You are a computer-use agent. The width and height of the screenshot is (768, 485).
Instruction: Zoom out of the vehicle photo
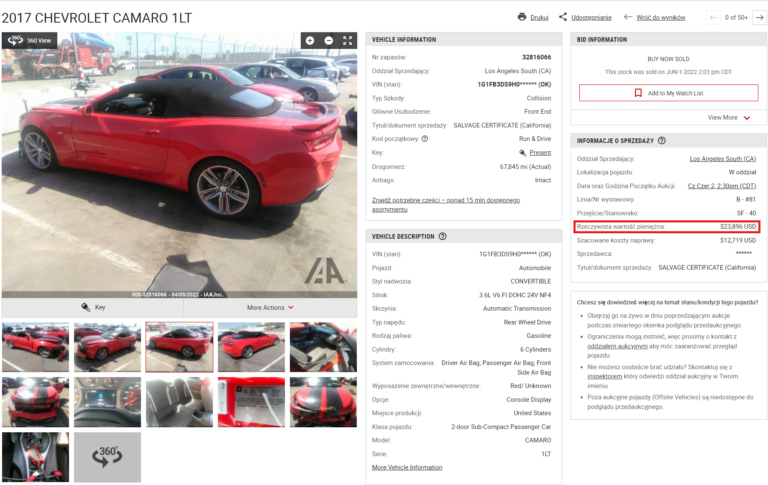point(329,41)
